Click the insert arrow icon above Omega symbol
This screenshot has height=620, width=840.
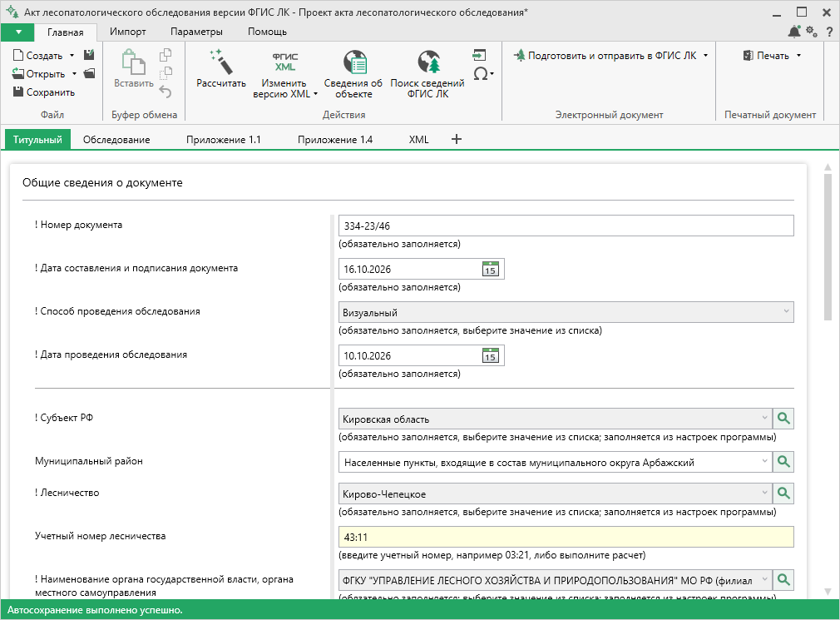(479, 55)
